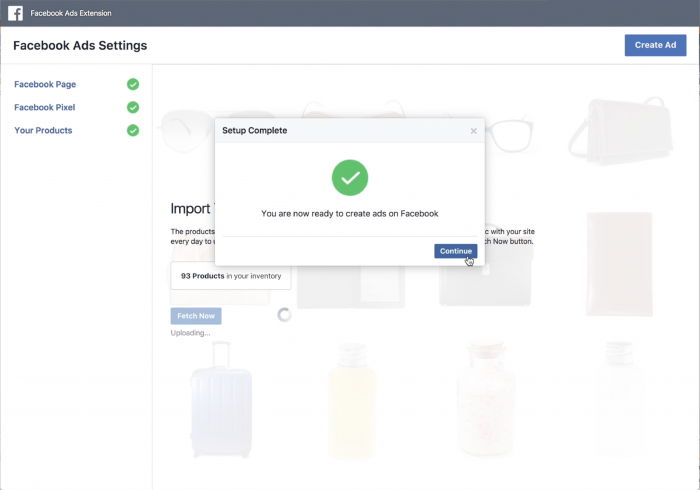Click the Uploading... status text
This screenshot has width=700, height=490.
[x=190, y=333]
